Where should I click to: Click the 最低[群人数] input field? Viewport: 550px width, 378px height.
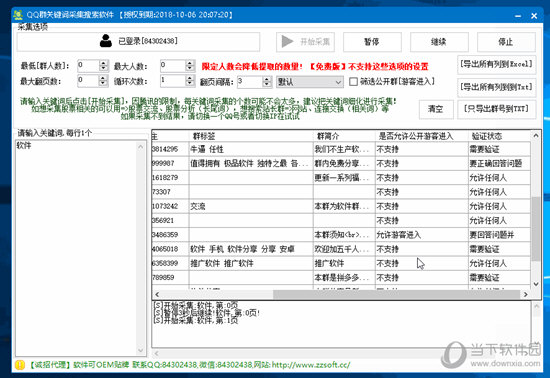[x=88, y=66]
